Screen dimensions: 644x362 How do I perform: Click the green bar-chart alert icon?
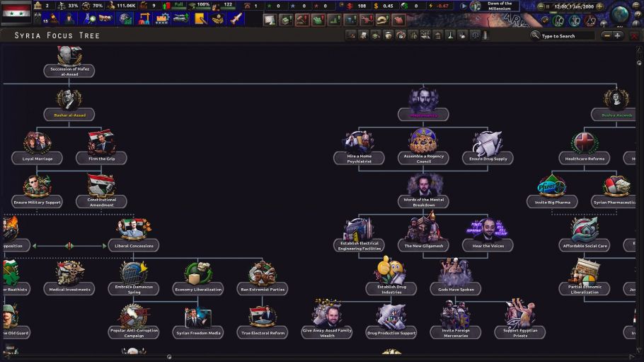[334, 20]
